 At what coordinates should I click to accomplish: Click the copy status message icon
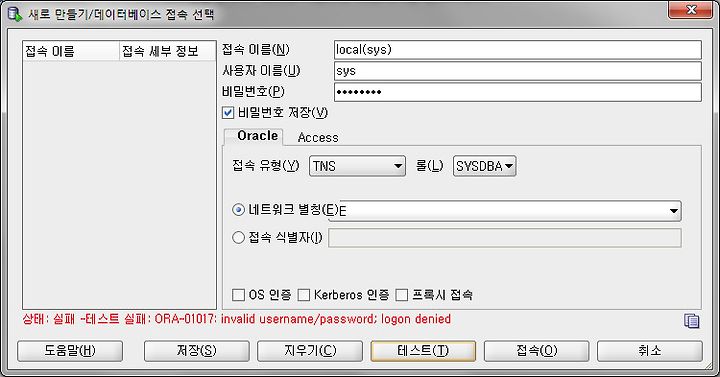(x=691, y=321)
